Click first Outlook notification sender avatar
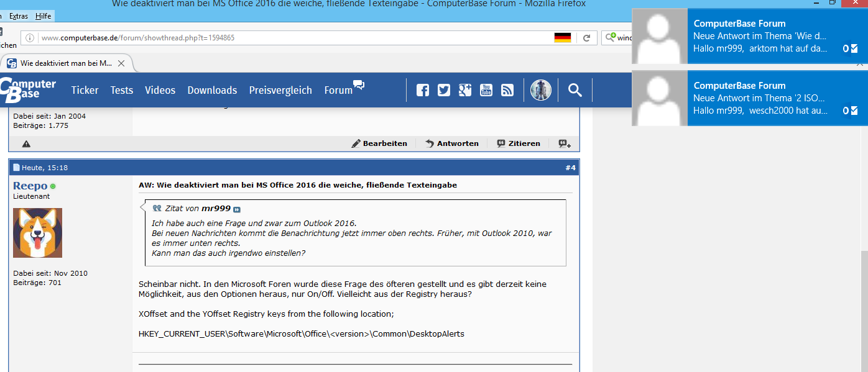 (x=660, y=36)
